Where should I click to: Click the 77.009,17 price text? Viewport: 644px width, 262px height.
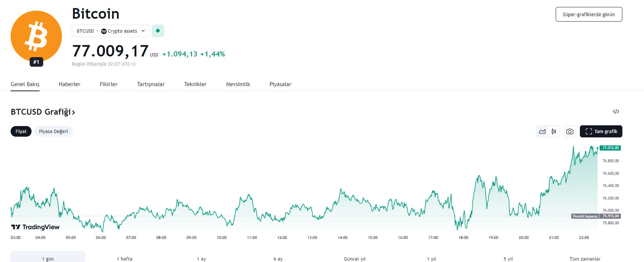click(x=110, y=51)
